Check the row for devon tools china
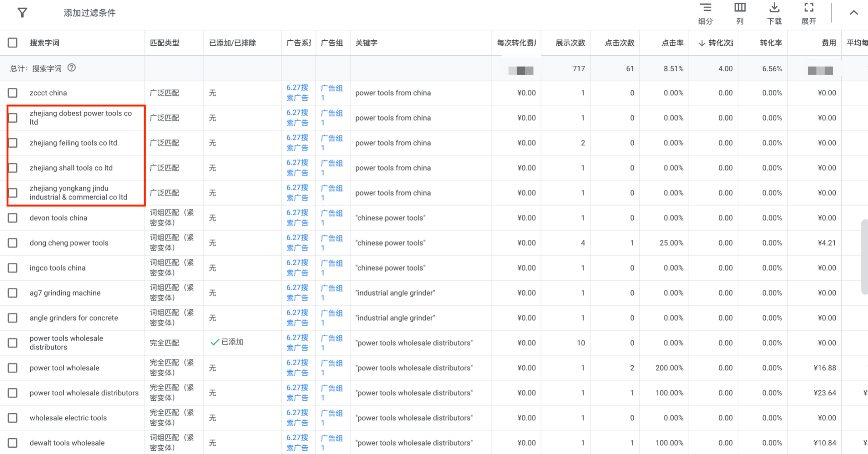 (12, 218)
